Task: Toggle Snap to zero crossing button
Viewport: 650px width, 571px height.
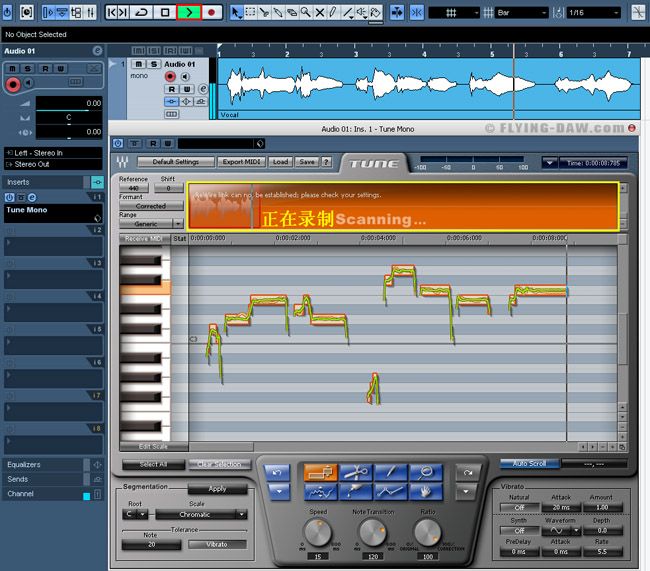Action: (417, 12)
